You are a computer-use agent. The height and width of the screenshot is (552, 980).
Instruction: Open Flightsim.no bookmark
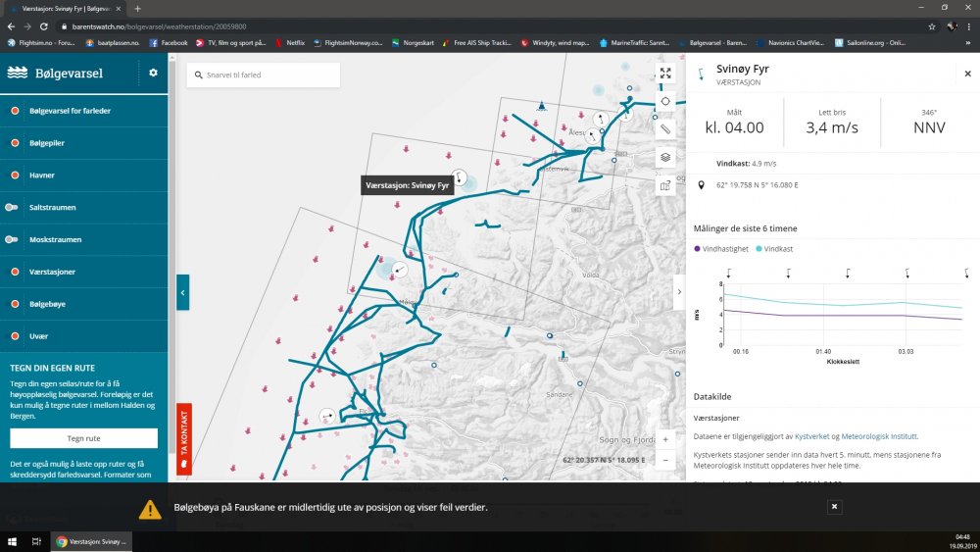(41, 43)
